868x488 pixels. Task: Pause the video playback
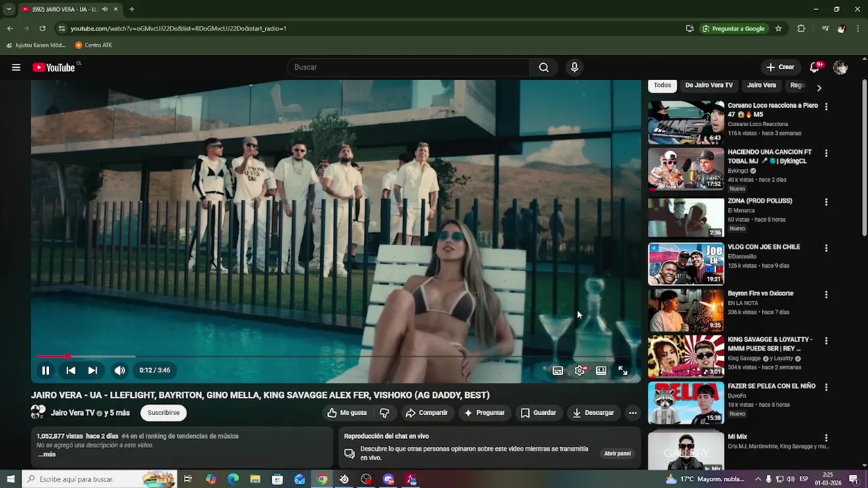point(45,370)
